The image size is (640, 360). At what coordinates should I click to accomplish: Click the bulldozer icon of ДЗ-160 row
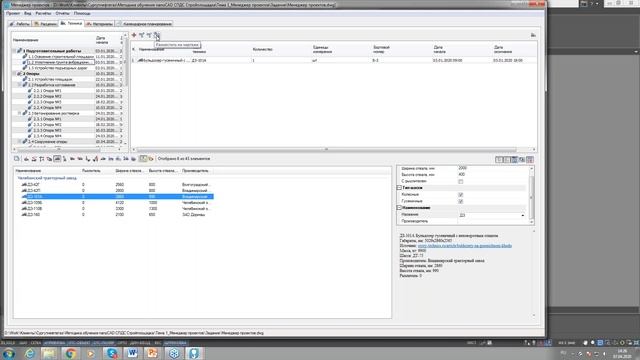(x=24, y=214)
